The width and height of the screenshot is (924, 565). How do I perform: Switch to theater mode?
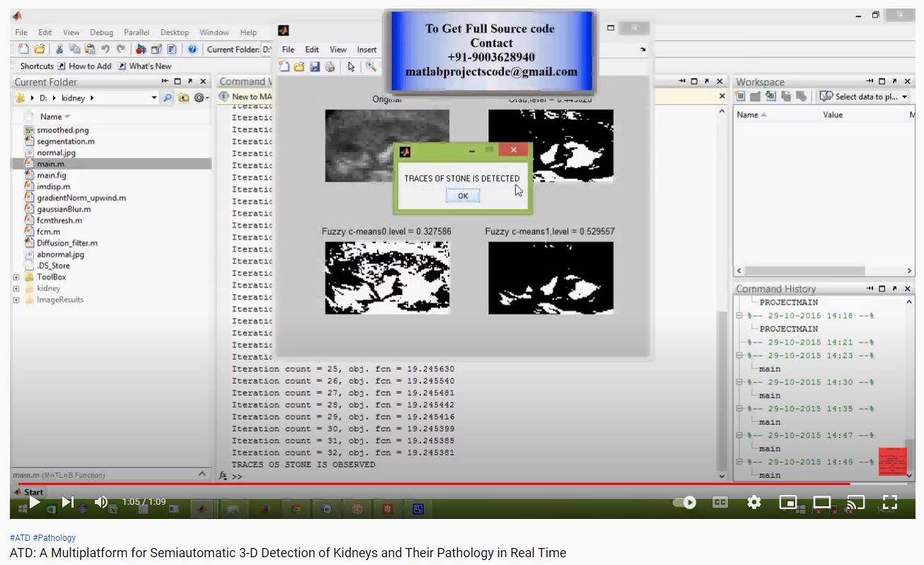(821, 502)
